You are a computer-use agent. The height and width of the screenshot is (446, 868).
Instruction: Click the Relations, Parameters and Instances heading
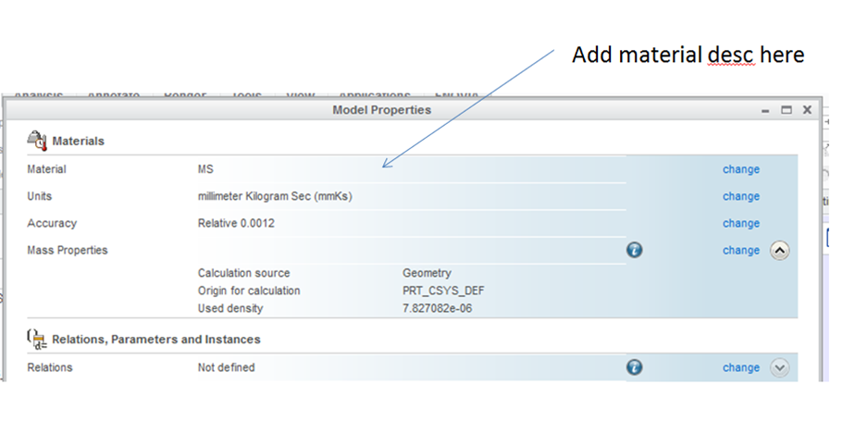(156, 340)
